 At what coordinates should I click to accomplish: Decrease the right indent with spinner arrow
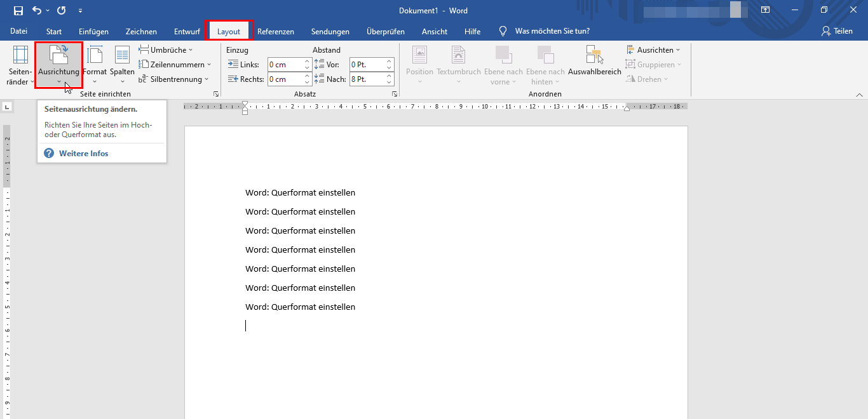pos(308,82)
